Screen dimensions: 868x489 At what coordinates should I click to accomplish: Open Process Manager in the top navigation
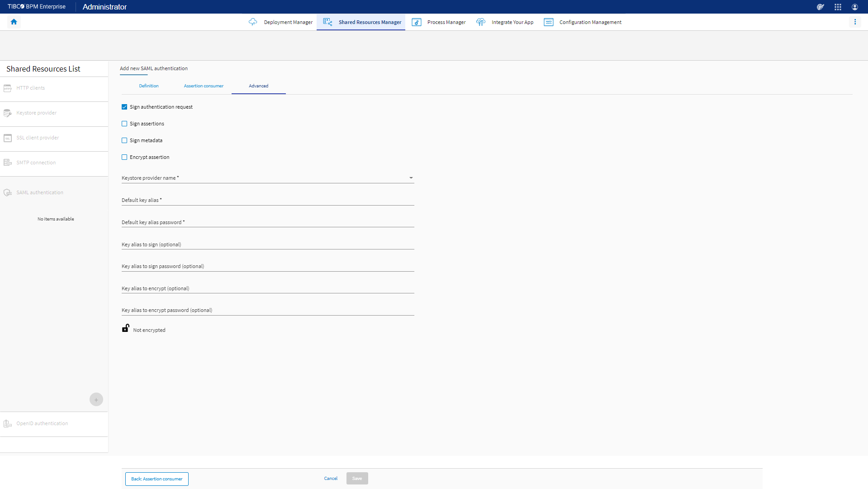(x=446, y=22)
